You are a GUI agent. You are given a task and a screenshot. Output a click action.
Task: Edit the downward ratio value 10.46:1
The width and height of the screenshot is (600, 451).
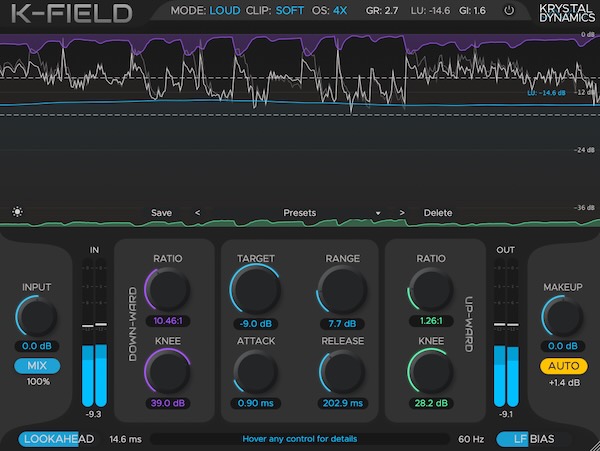pos(168,321)
